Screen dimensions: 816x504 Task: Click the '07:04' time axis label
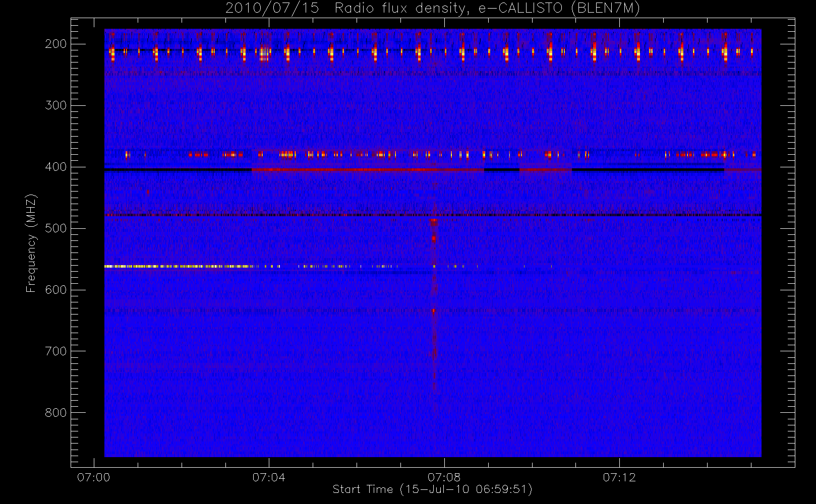(269, 477)
